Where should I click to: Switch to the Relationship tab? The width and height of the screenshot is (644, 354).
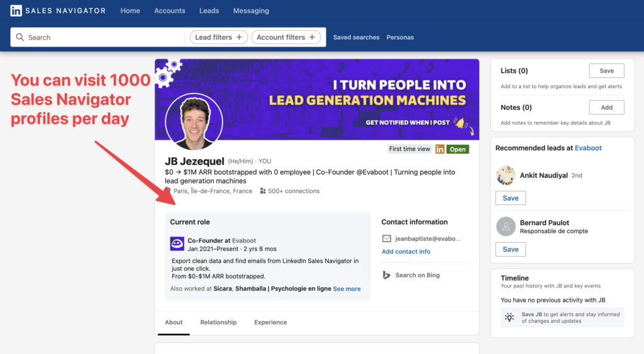(218, 323)
